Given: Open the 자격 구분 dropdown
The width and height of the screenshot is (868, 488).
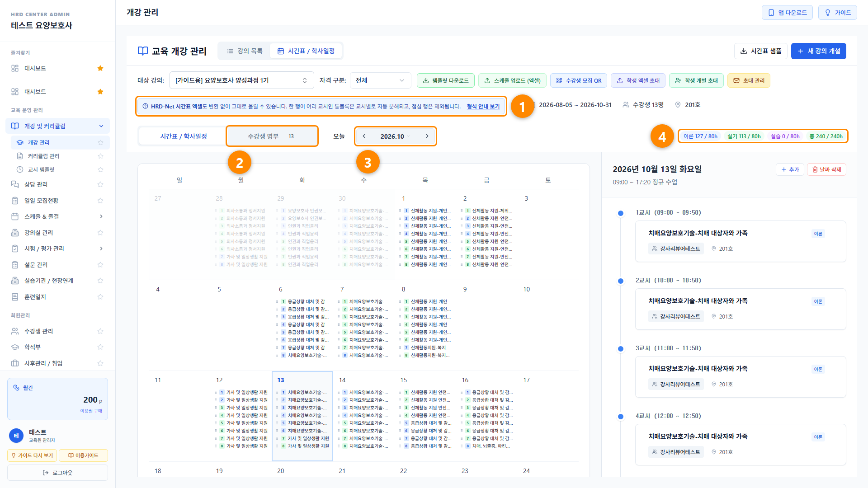Looking at the screenshot, I should [x=380, y=80].
